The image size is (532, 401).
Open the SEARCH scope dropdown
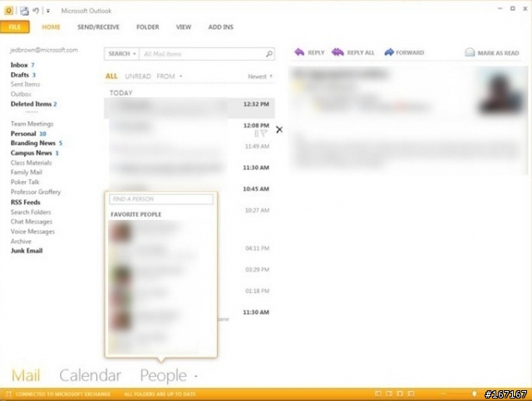[x=122, y=54]
